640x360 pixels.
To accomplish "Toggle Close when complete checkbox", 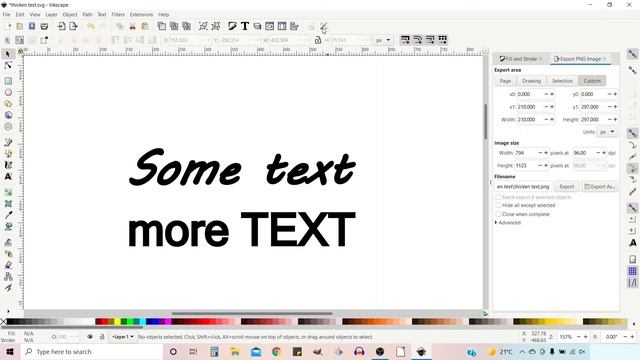I will pyautogui.click(x=498, y=214).
